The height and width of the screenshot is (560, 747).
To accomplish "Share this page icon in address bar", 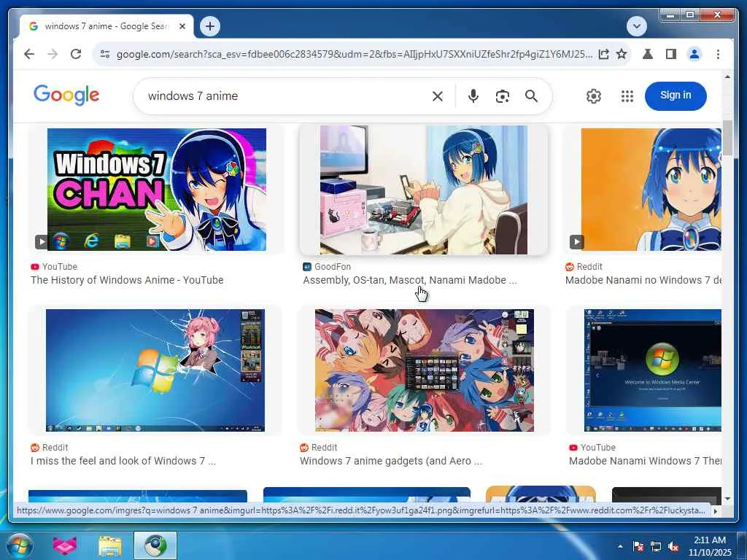I will click(x=603, y=54).
